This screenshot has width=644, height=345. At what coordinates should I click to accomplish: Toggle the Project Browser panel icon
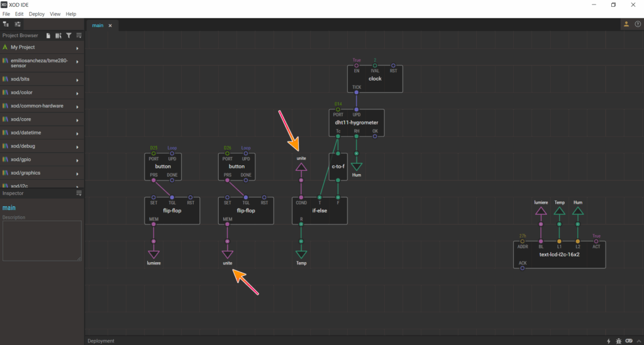pyautogui.click(x=6, y=25)
